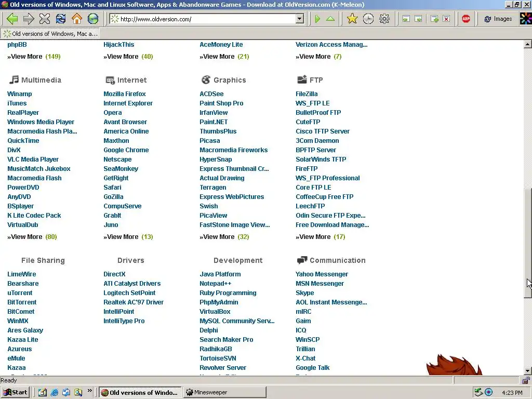Open the WS_FTP Professional link
The height and width of the screenshot is (399, 532).
327,178
